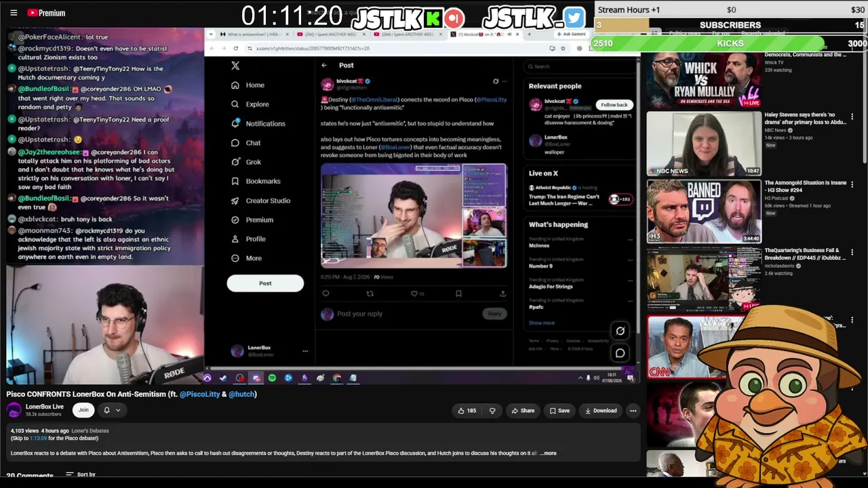Play the embedded video in the post

[414, 216]
